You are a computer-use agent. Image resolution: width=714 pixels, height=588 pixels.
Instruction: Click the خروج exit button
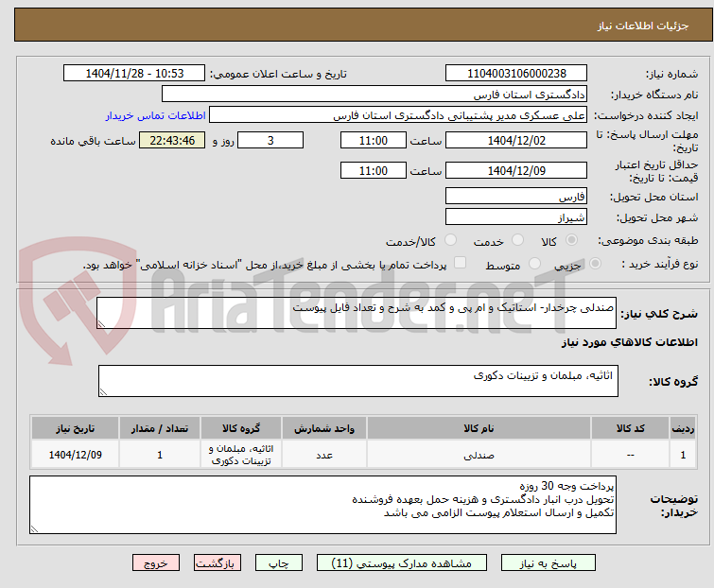point(156,563)
